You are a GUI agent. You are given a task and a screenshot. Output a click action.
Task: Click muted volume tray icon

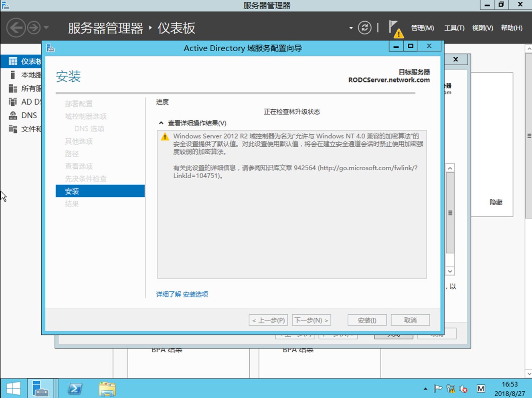(463, 389)
